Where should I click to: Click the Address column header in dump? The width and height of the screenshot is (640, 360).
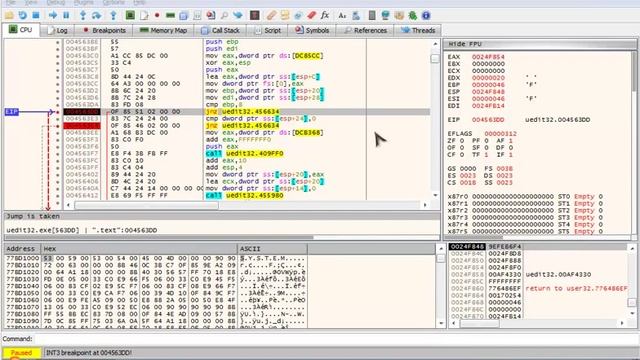pos(22,249)
